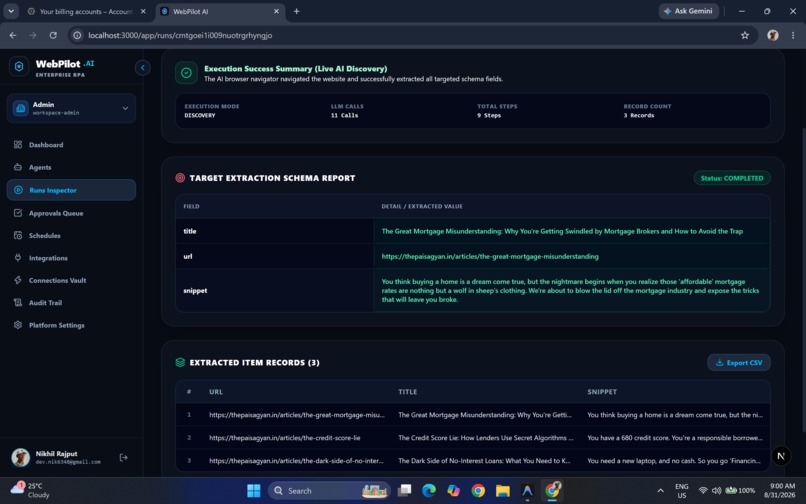This screenshot has height=504, width=806.
Task: Open Task View from the taskbar
Action: point(405,491)
